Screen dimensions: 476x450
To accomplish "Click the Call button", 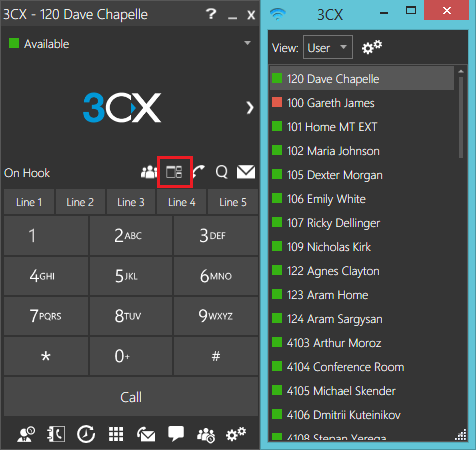I will (131, 397).
